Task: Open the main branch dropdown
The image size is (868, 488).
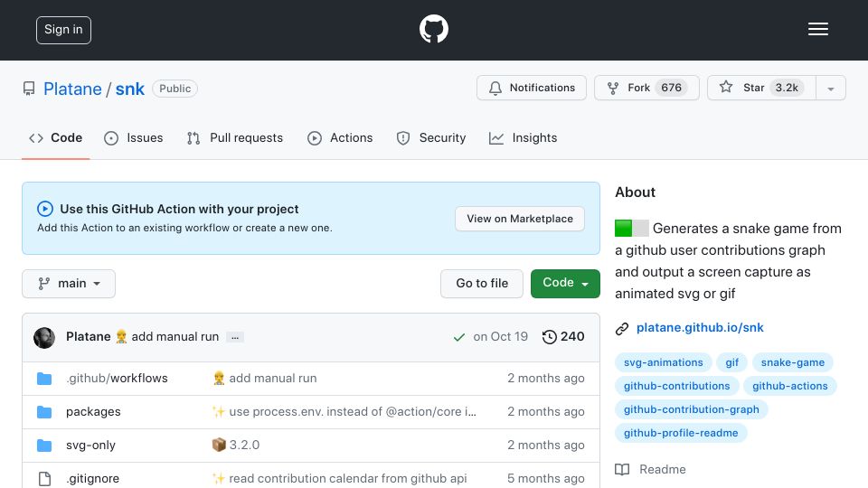Action: point(69,284)
